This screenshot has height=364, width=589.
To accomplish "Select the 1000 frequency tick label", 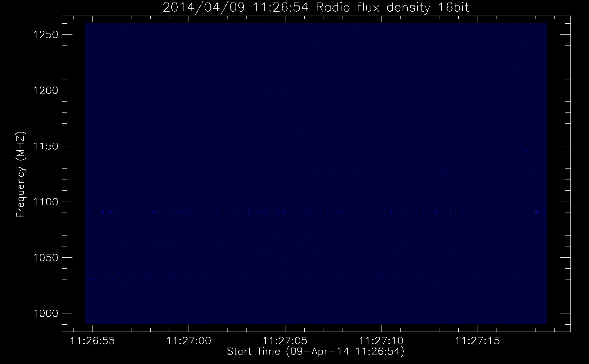I will (x=46, y=313).
